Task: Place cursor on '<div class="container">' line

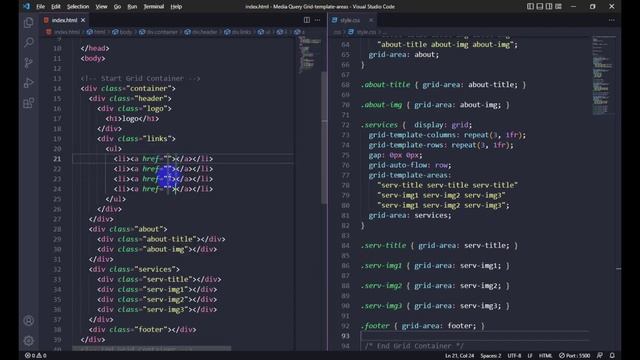Action: click(128, 89)
